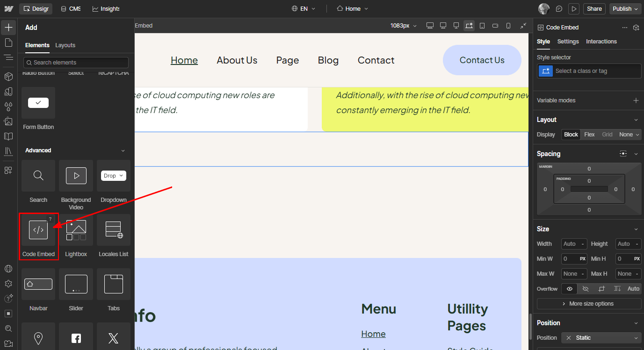
Task: Expand More size options
Action: click(589, 304)
